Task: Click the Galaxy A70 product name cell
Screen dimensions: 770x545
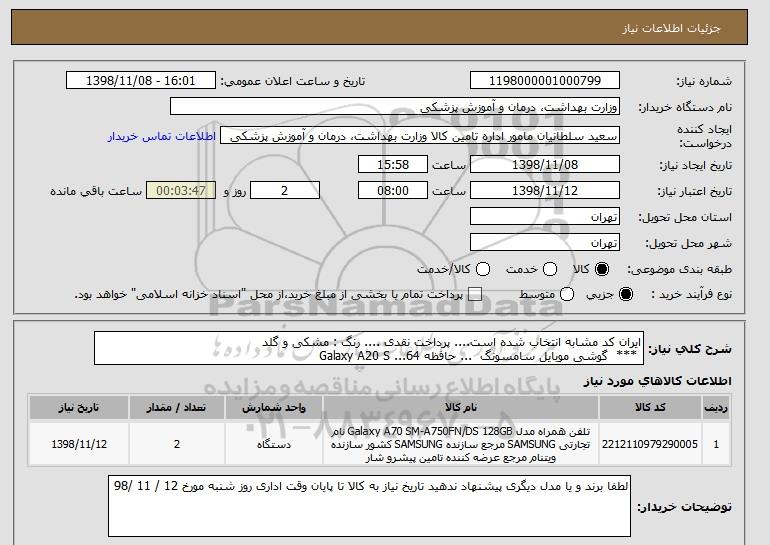Action: (x=461, y=444)
